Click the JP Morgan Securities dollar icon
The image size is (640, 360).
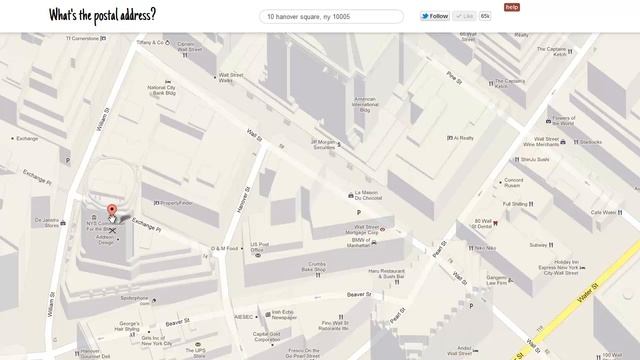339,144
